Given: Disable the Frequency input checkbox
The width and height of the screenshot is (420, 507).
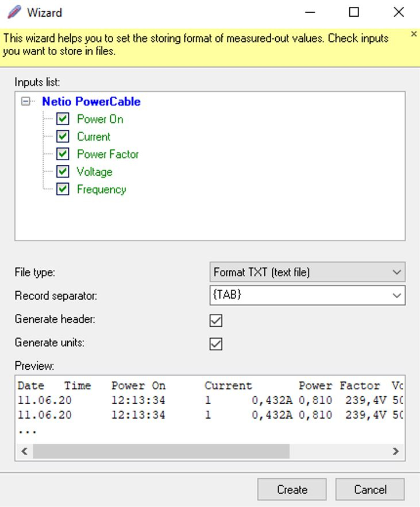Looking at the screenshot, I should 63,189.
